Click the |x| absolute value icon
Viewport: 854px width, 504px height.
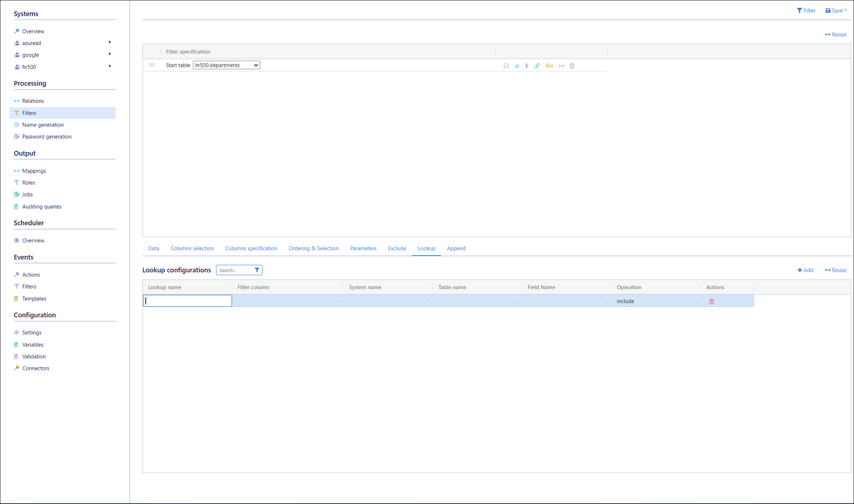coord(561,66)
